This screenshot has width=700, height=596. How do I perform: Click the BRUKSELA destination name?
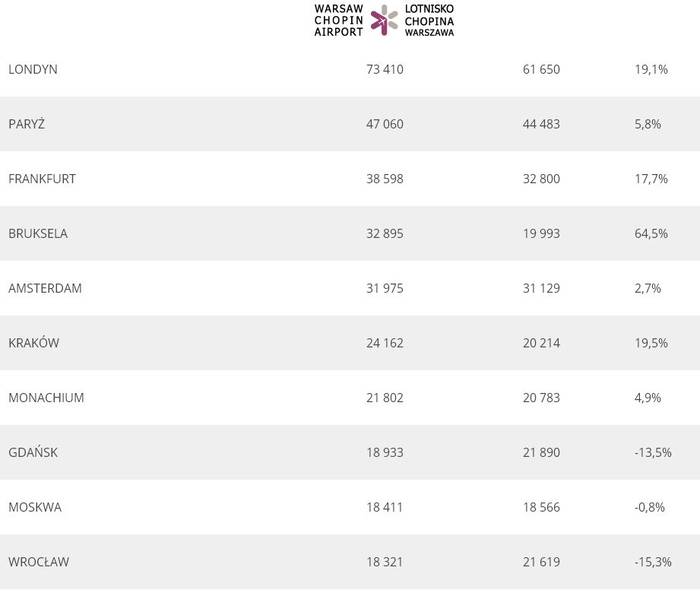(38, 233)
